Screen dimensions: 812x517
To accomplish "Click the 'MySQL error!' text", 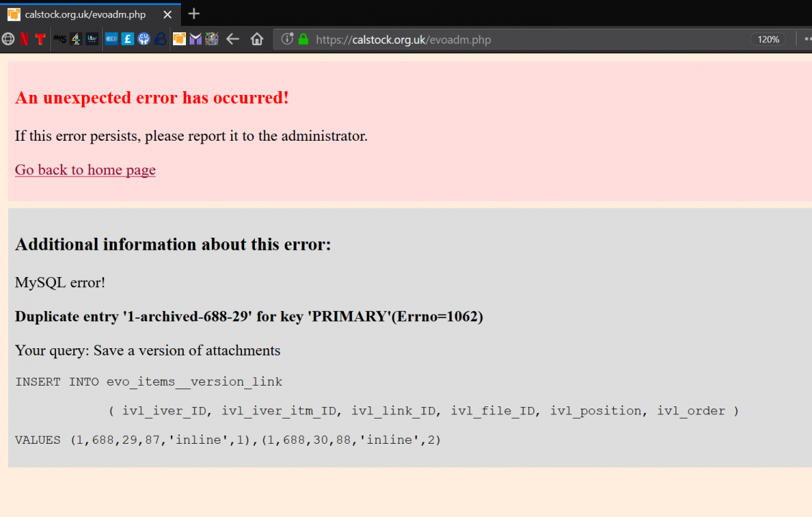I will coord(60,282).
